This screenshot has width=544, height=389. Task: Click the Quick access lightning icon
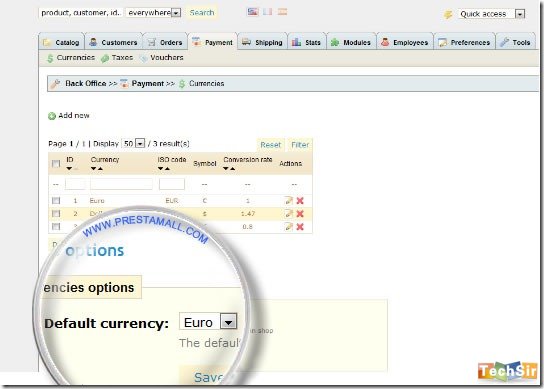(x=448, y=14)
